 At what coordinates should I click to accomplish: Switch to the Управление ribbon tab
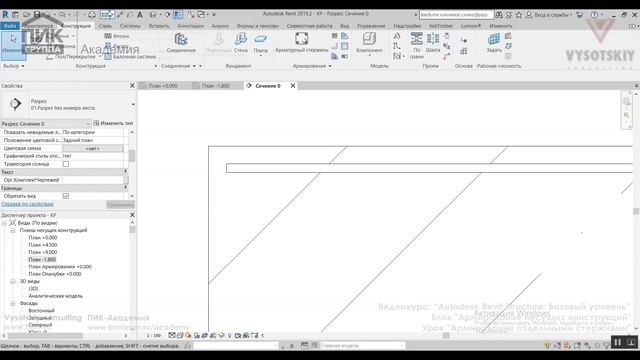tap(371, 26)
